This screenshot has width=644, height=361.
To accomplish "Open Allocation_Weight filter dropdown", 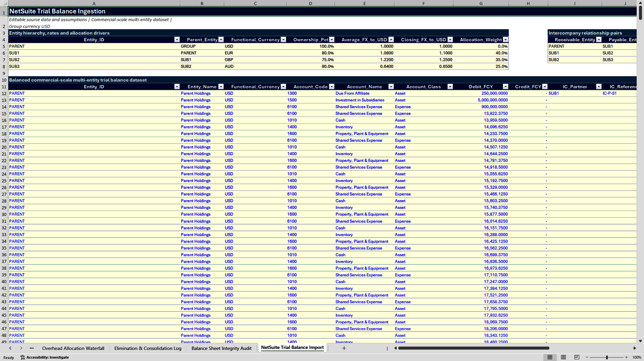I will click(x=505, y=40).
